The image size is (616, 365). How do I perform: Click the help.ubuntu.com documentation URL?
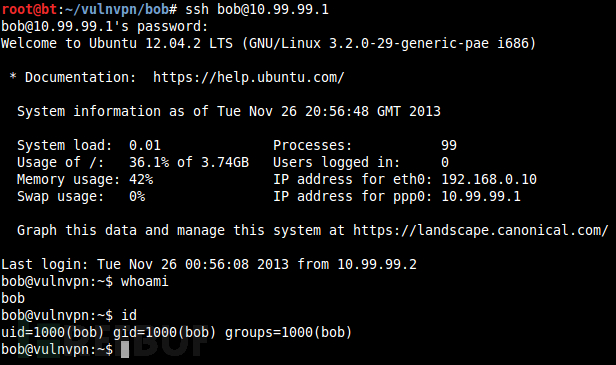point(249,77)
